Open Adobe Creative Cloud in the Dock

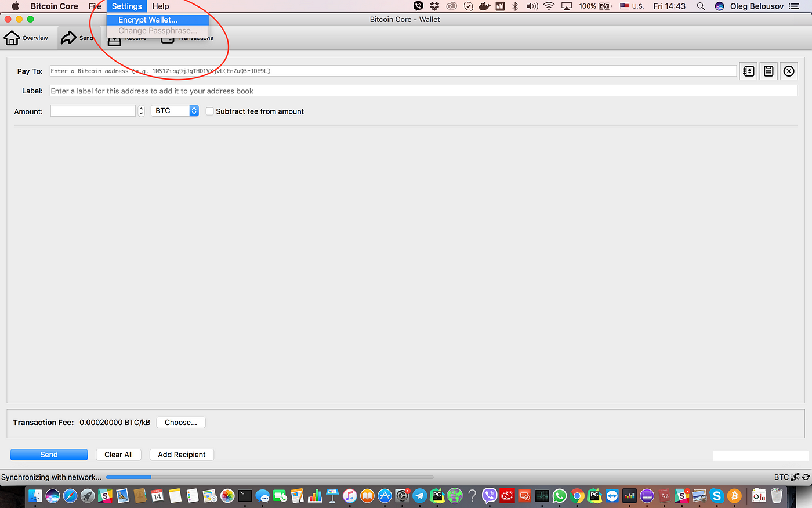507,496
